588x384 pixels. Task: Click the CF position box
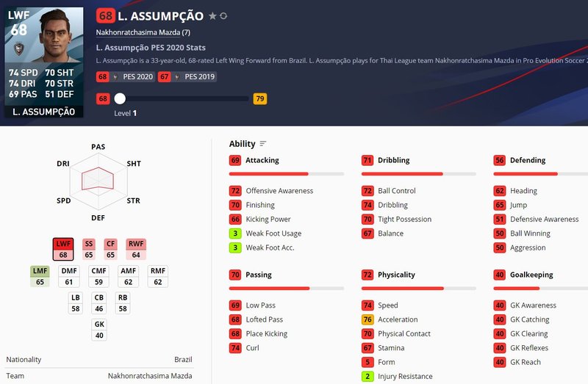[110, 250]
